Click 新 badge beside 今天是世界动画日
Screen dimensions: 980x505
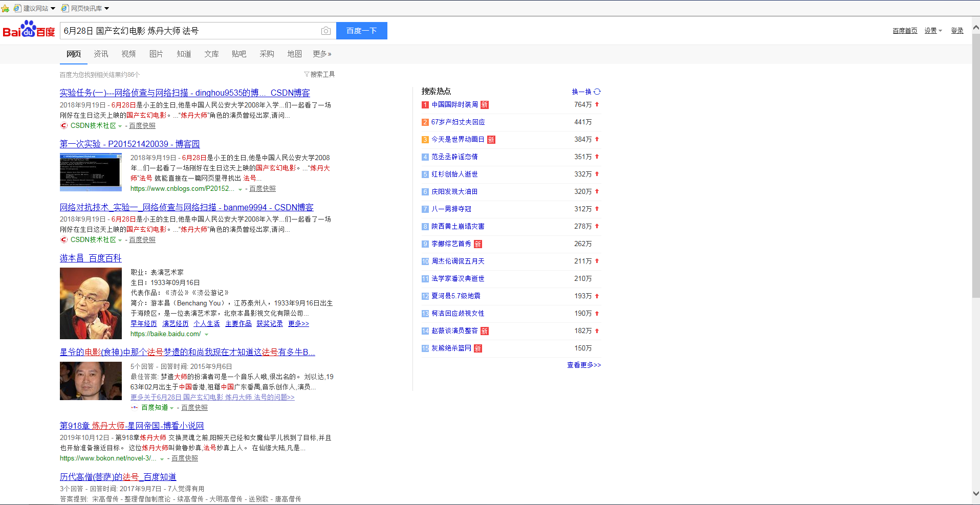491,140
